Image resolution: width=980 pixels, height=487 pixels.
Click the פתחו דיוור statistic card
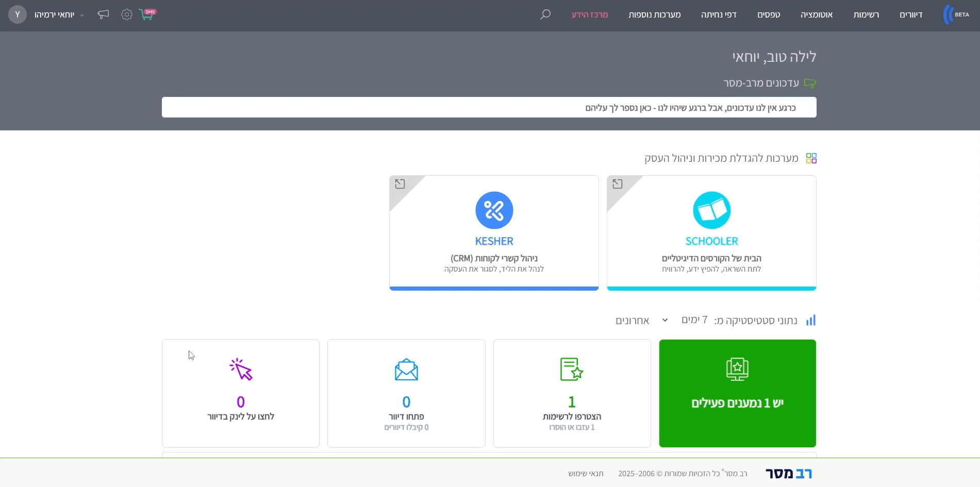point(406,393)
